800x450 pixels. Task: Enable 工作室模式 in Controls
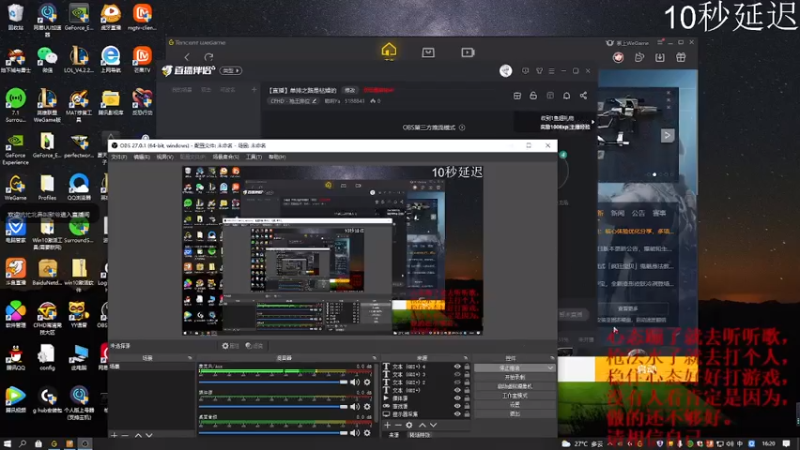pyautogui.click(x=514, y=395)
